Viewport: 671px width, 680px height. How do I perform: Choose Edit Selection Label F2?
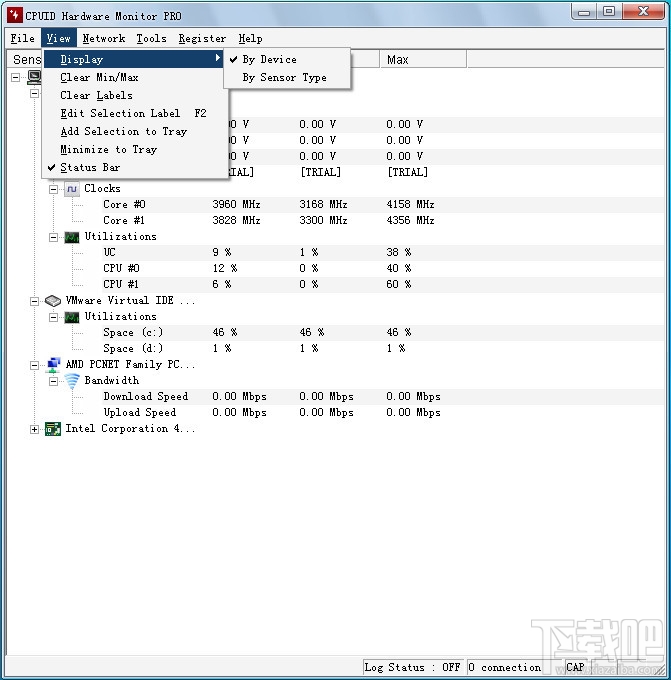tap(135, 113)
